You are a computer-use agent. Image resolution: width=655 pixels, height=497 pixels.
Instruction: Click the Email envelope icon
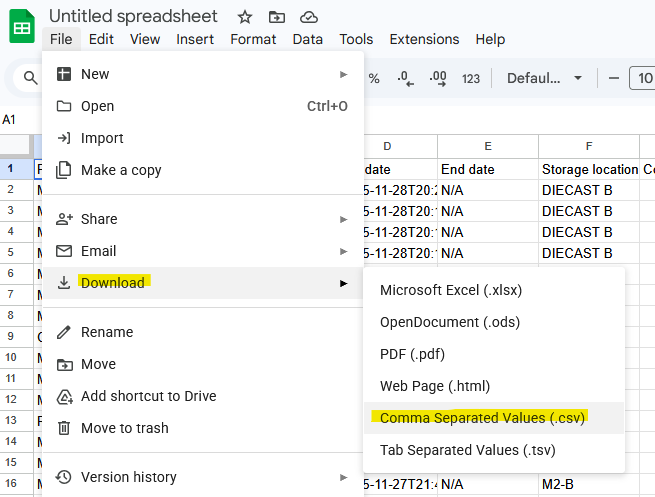[64, 251]
